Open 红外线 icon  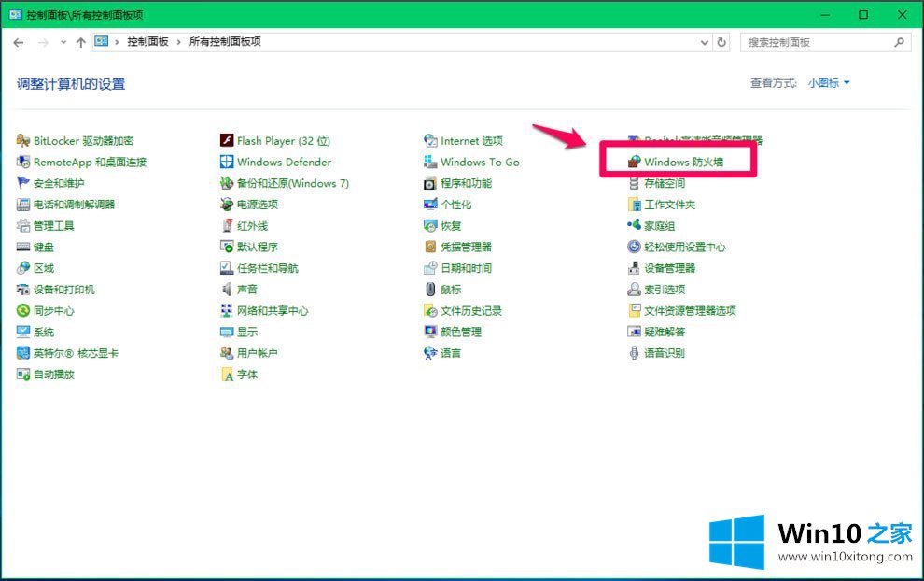[x=227, y=225]
